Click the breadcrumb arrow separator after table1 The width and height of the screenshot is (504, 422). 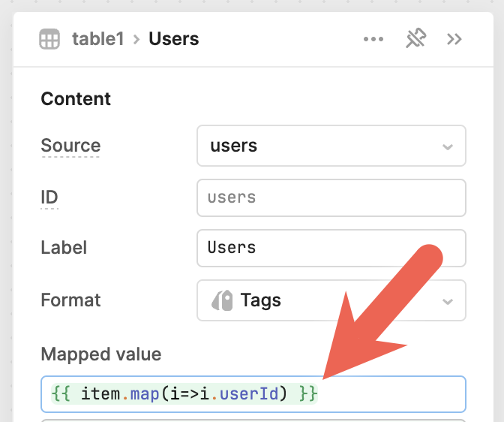[136, 39]
